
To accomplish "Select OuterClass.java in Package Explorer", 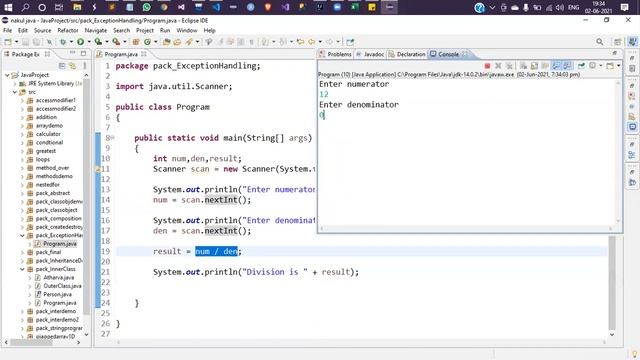I will coord(62,286).
